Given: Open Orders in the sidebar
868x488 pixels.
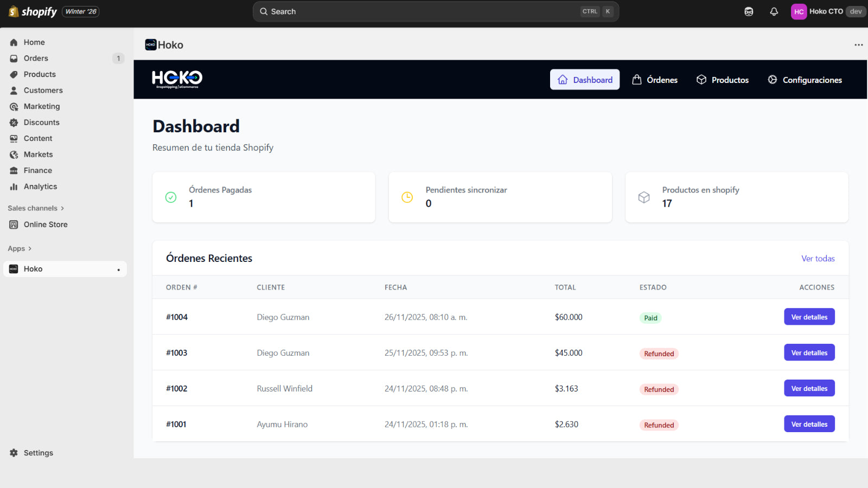Looking at the screenshot, I should 65,59.
